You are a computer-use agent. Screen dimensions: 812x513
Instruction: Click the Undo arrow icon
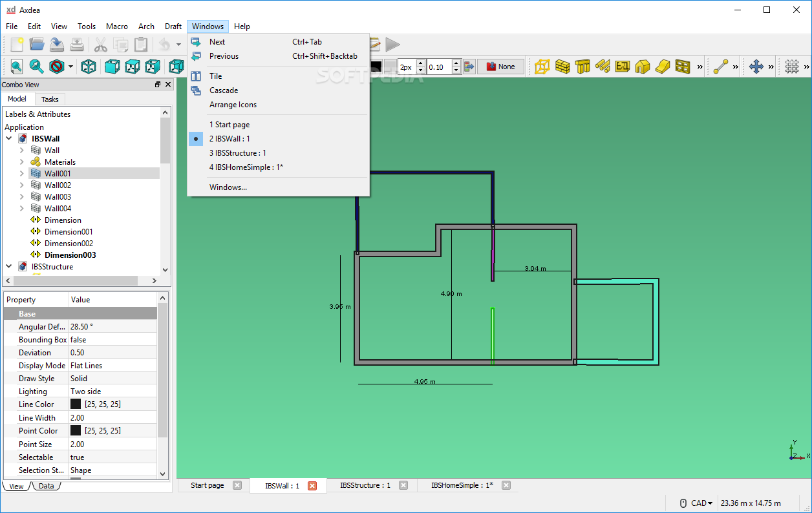(x=164, y=45)
